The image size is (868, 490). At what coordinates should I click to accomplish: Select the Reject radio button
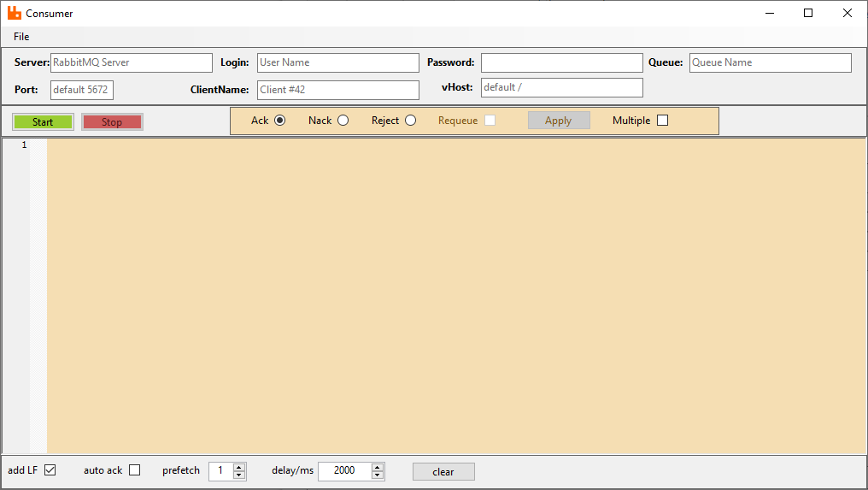(x=411, y=121)
